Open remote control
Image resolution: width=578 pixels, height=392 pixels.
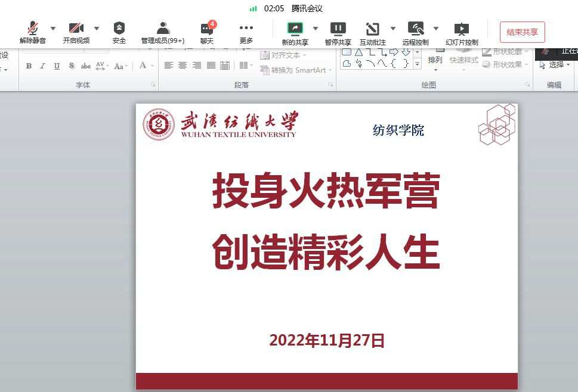coord(415,33)
